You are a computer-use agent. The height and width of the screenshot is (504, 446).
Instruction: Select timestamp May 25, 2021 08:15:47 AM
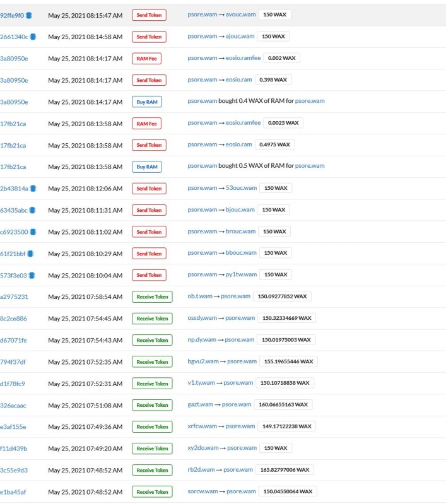(85, 15)
